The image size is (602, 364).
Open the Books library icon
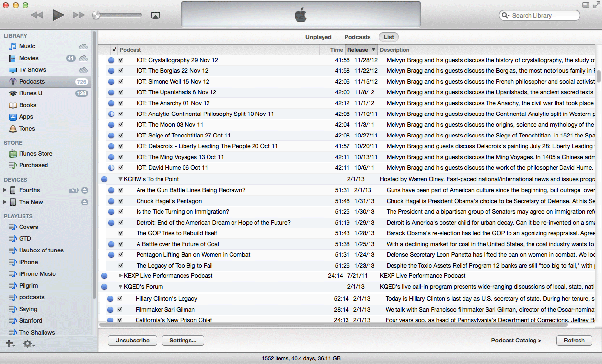pos(13,105)
